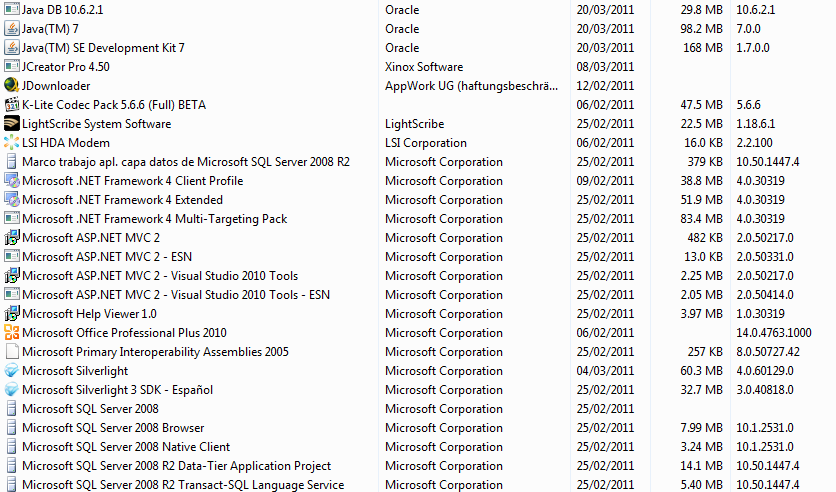Click version 1.7.0.0
This screenshot has height=492, width=836.
753,48
